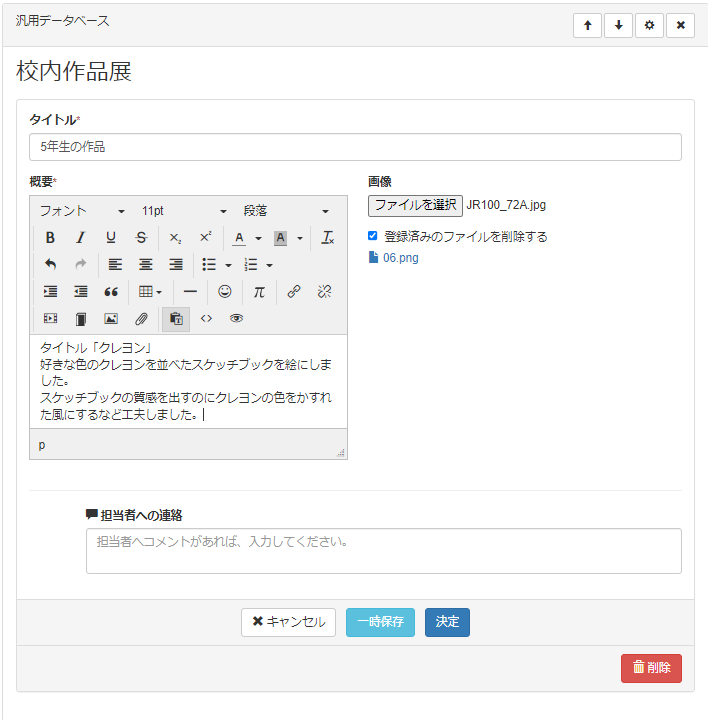708x720 pixels.
Task: Click the タイトル input field
Action: coord(355,147)
